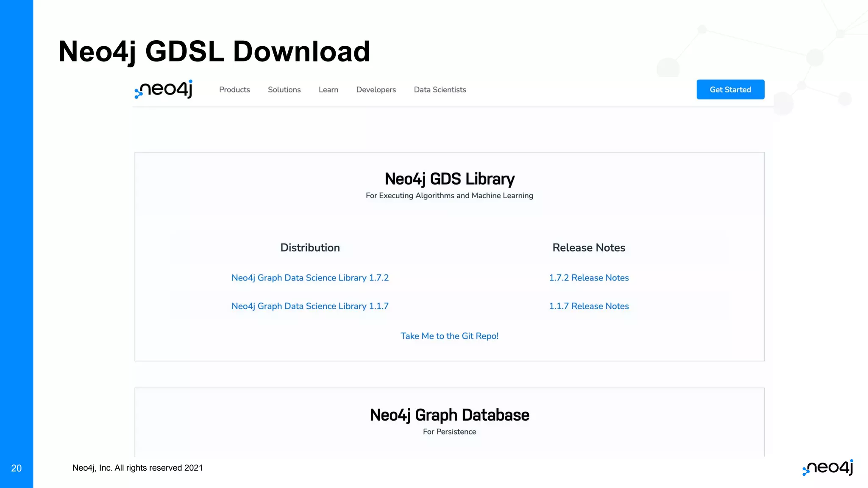Select the Neo4j GDSL Download slide title
868x488 pixels.
click(x=214, y=52)
